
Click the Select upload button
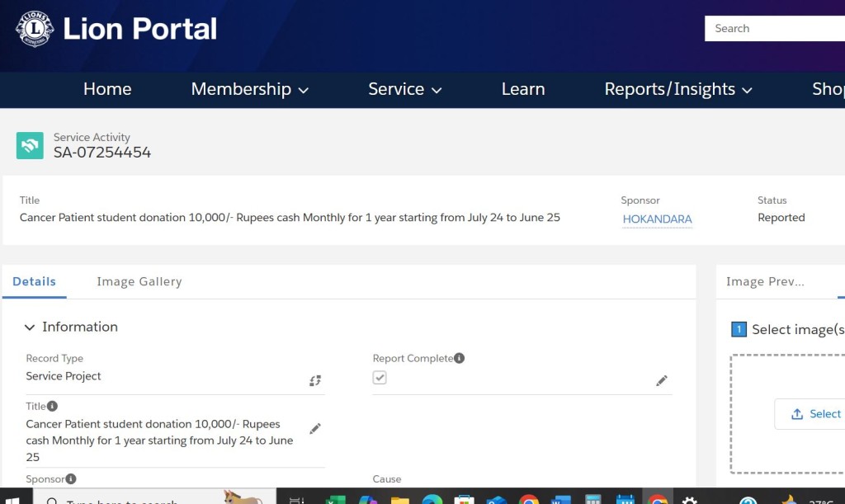(x=810, y=414)
